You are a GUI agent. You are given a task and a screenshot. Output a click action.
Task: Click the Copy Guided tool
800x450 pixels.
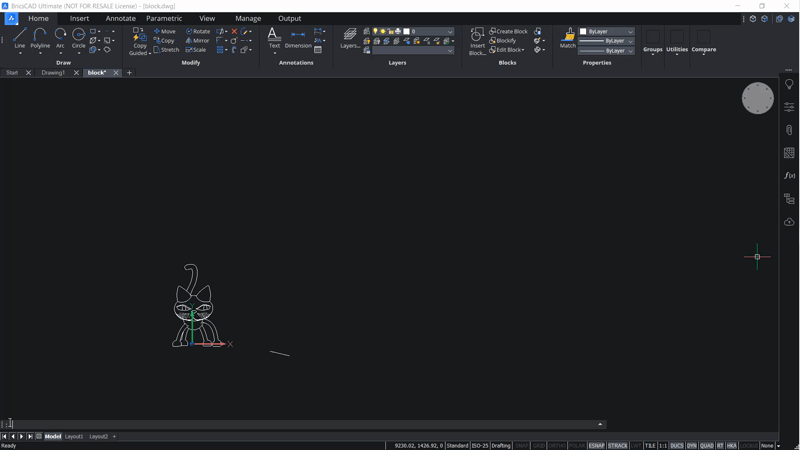(x=139, y=42)
